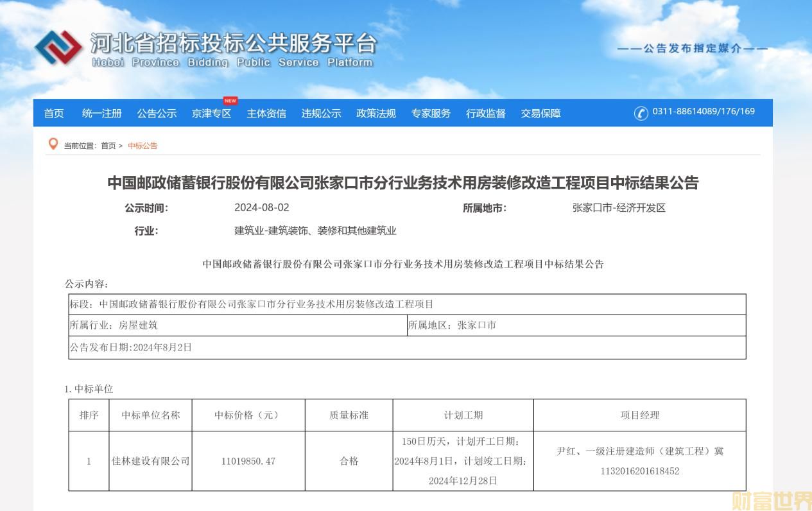This screenshot has height=511, width=812.
Task: Click the 当前位置 breadcrumb label
Action: 80,146
